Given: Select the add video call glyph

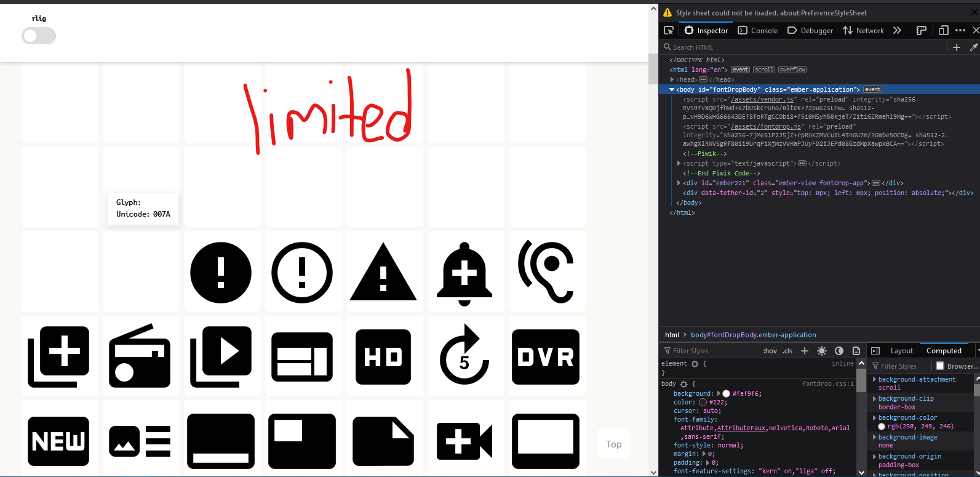Looking at the screenshot, I should point(464,441).
